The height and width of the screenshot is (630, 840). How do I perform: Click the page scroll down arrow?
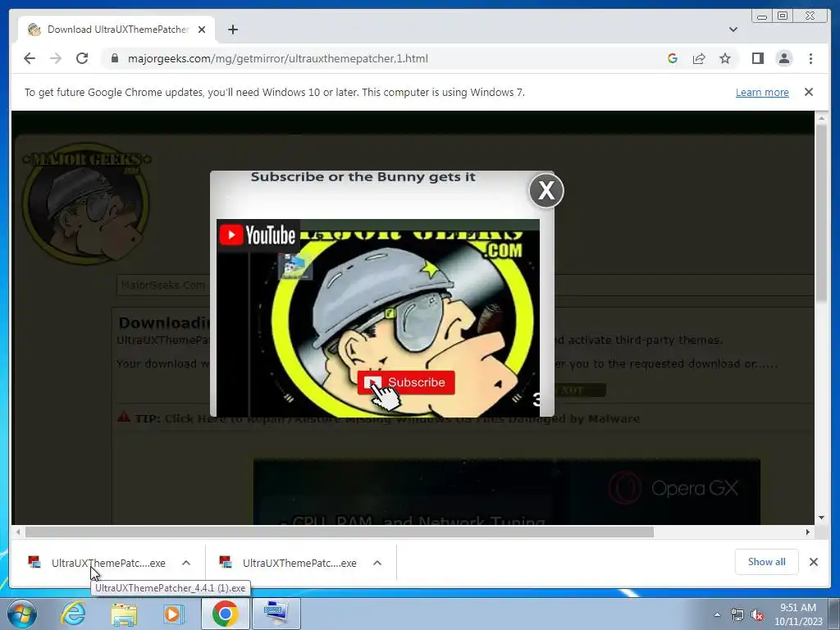tap(821, 518)
